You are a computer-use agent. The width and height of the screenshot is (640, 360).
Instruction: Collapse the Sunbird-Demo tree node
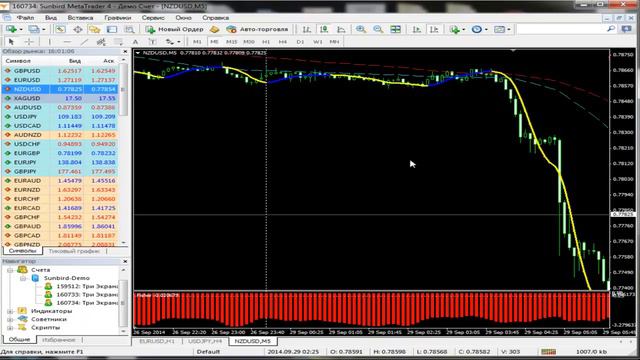click(x=23, y=278)
